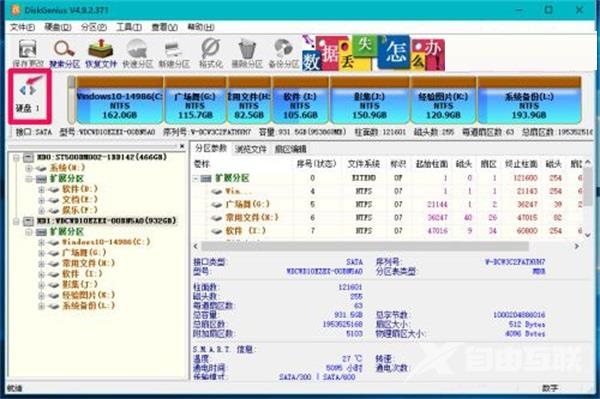Viewport: 600px width, 399px height.
Task: Click drive icon beside 文档(E:) in tree
Action: (x=54, y=200)
